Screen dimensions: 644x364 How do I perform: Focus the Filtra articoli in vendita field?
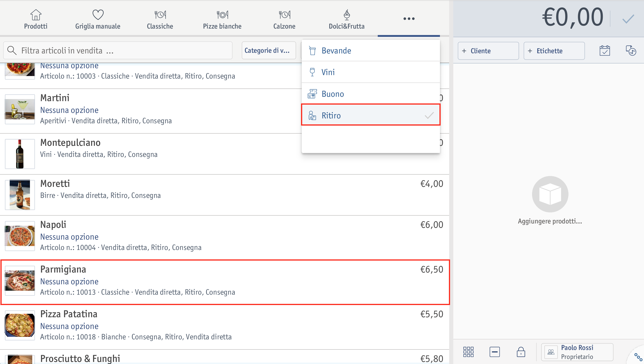pyautogui.click(x=118, y=50)
